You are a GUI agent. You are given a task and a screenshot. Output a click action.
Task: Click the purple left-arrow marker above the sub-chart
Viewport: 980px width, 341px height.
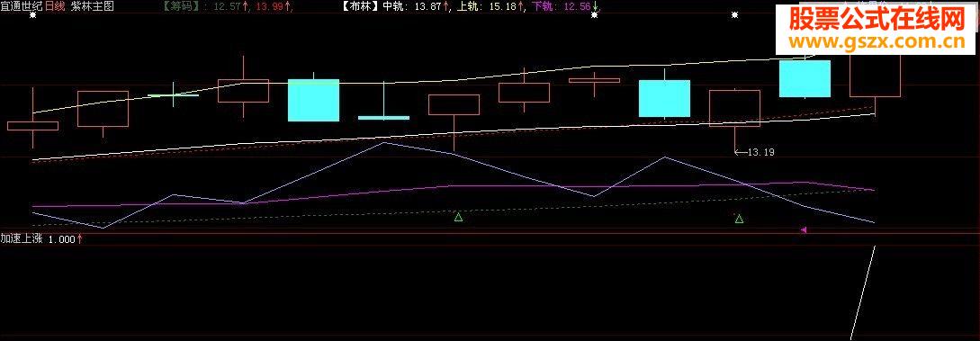coord(804,230)
